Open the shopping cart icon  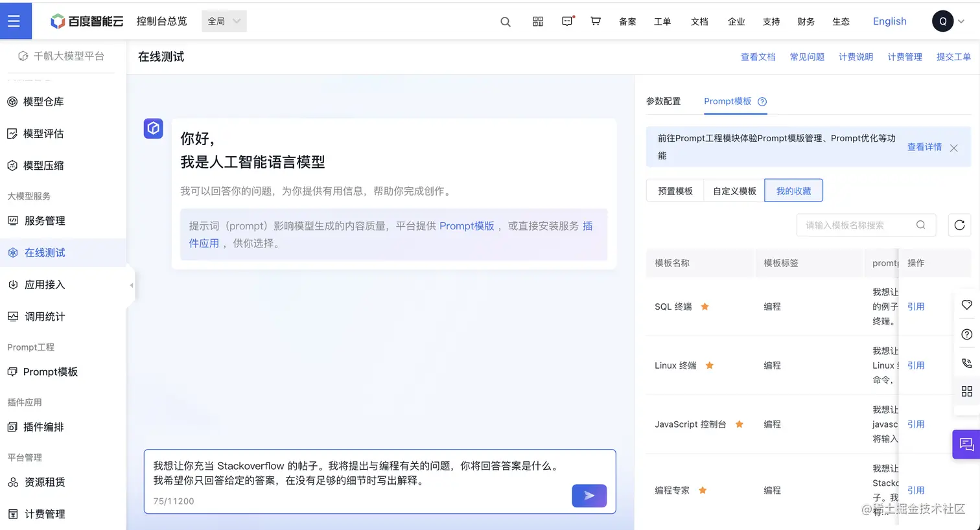pos(596,21)
